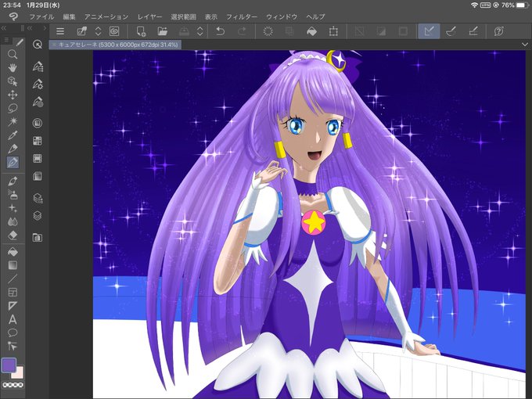
Task: Toggle Snap to Grid
Action: 473,31
